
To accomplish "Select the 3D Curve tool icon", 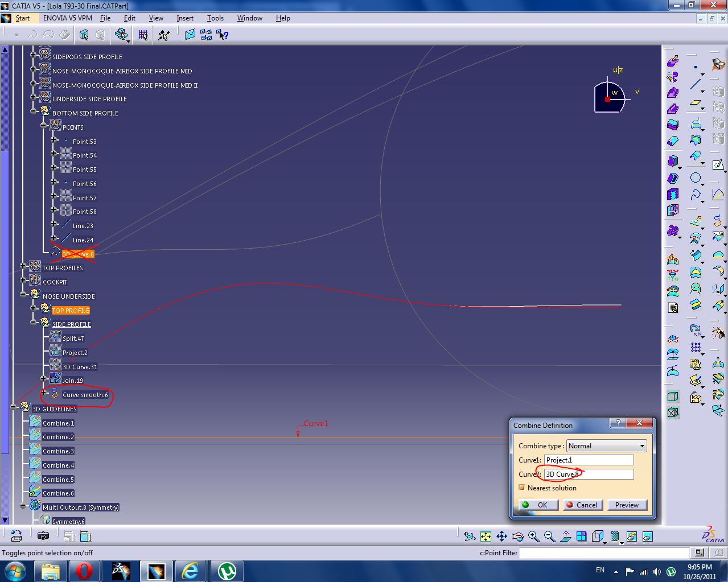I will point(718,221).
